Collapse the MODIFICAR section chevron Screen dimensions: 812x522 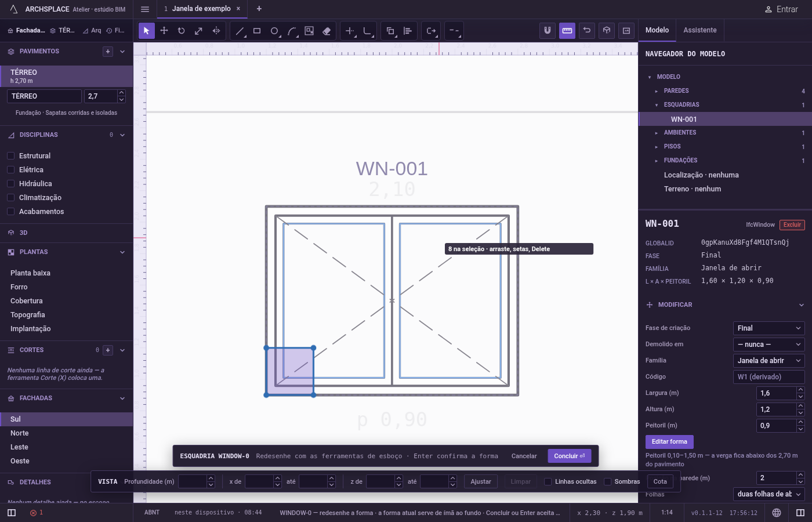point(801,305)
